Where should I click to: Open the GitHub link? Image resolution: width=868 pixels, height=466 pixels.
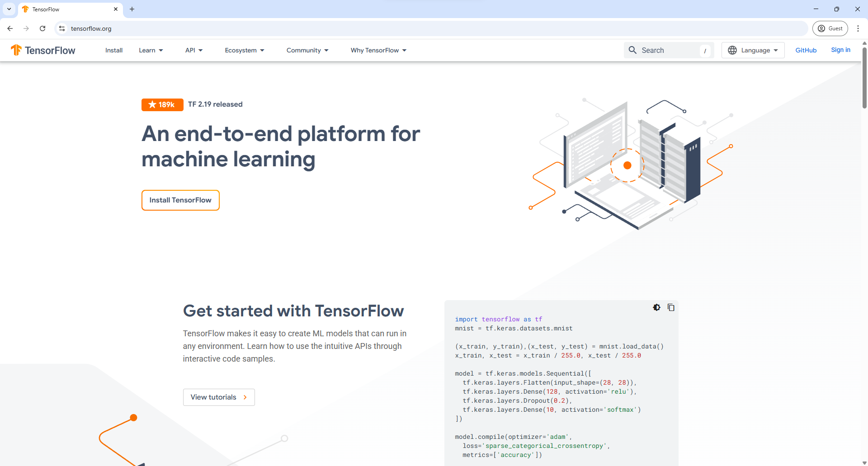[x=806, y=50]
